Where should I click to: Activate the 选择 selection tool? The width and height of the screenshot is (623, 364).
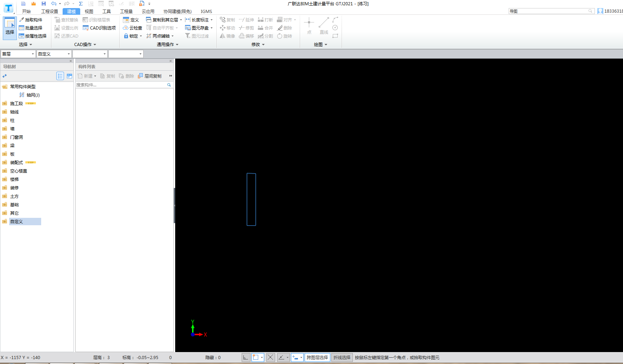[9, 27]
